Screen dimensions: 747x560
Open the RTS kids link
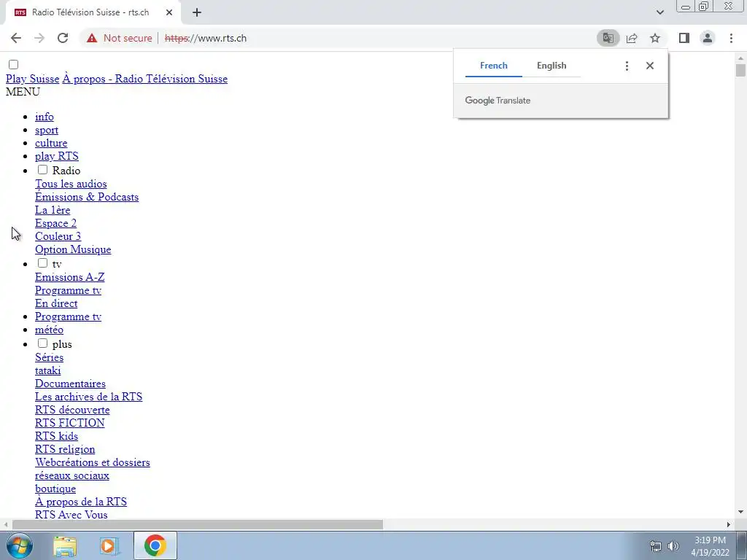pyautogui.click(x=57, y=436)
